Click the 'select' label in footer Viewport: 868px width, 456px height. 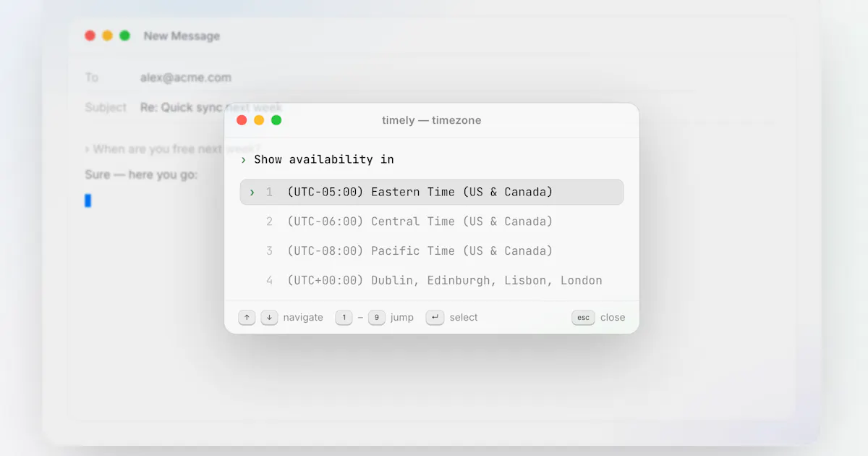click(x=464, y=318)
